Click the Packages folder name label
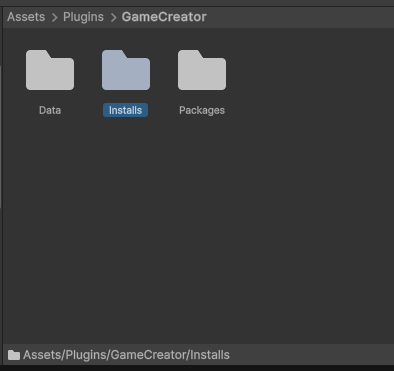Viewport: 394px width, 371px height. pyautogui.click(x=202, y=110)
